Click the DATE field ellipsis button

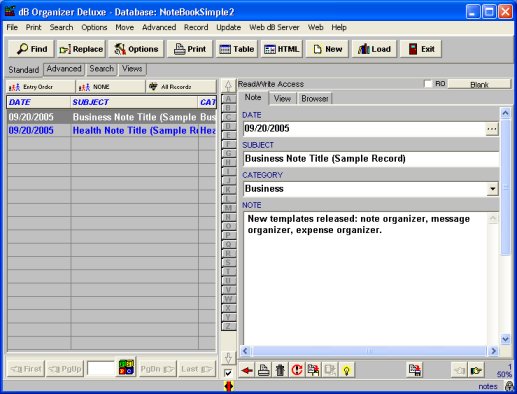(492, 129)
